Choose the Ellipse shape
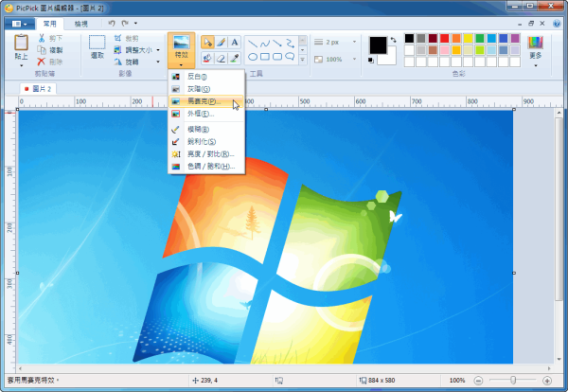Viewport: 568px width, 392px height. click(253, 57)
